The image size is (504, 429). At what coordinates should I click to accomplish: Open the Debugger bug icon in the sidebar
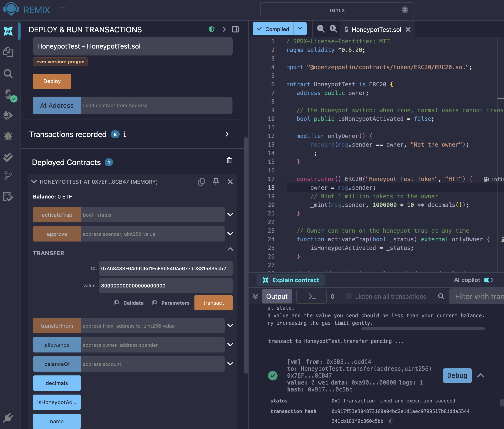pos(8,136)
